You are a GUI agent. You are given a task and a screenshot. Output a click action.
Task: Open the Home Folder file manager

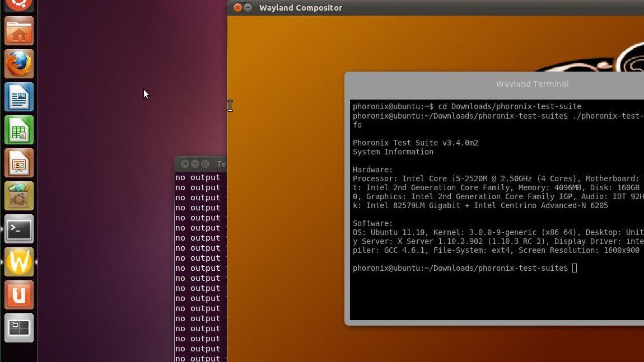pos(19,31)
